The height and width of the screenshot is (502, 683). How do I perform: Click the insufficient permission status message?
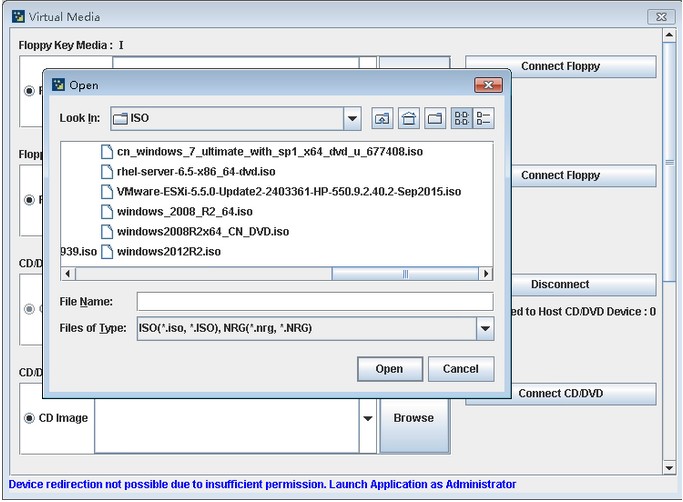[262, 485]
